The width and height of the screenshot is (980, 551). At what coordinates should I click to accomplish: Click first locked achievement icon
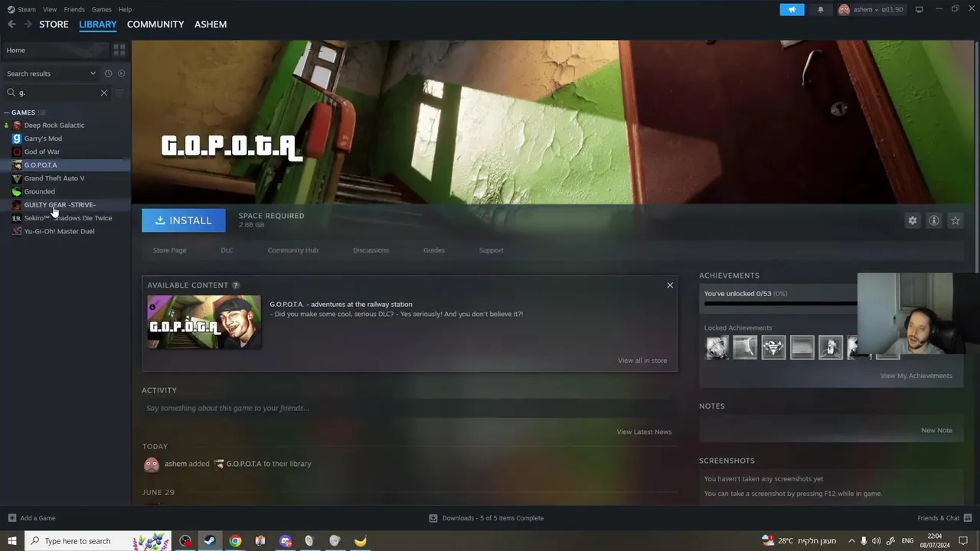(x=717, y=347)
